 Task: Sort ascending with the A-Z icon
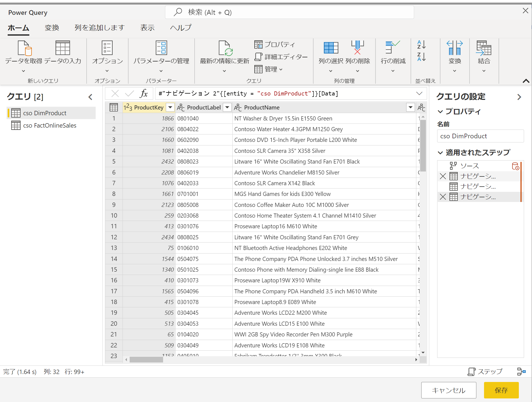[421, 44]
